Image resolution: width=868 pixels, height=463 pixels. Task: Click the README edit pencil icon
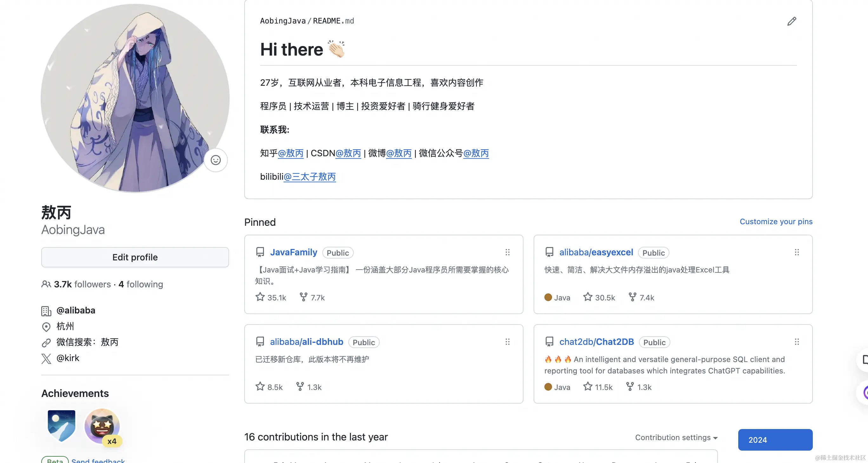(x=792, y=21)
